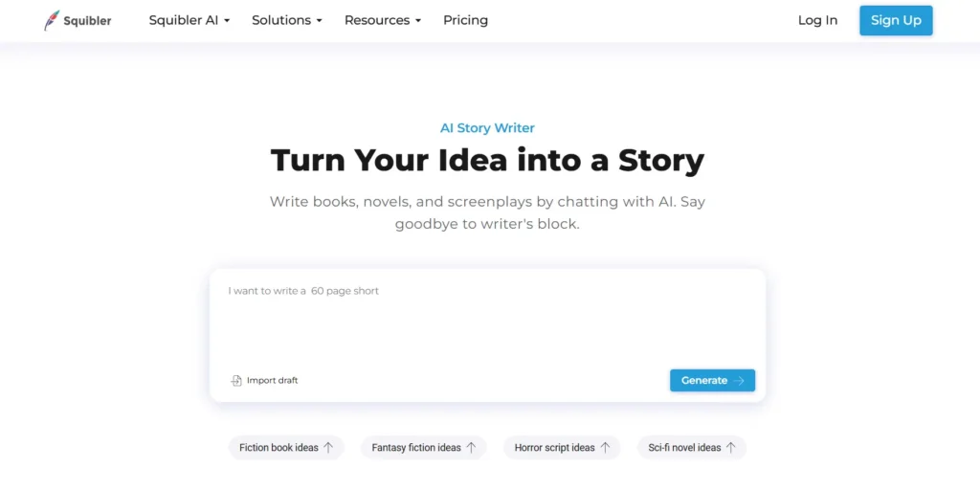Select the Fiction book ideas suggestion chip
980x490 pixels.
pos(278,447)
